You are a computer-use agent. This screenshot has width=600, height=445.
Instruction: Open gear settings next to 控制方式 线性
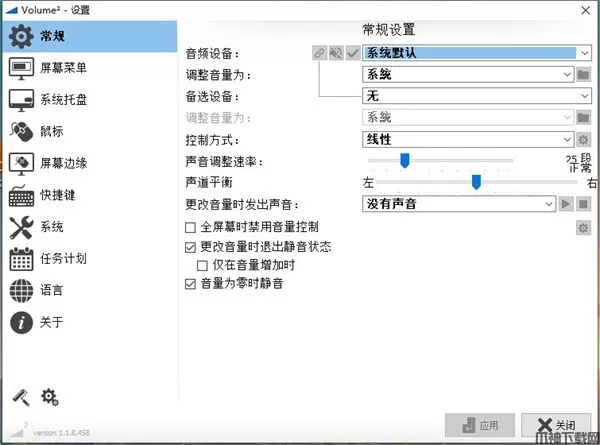point(583,140)
